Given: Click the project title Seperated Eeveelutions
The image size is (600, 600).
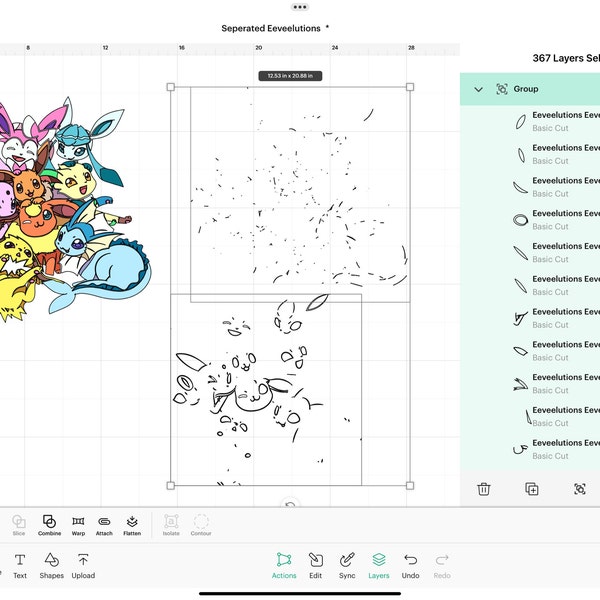Looking at the screenshot, I should [x=271, y=28].
